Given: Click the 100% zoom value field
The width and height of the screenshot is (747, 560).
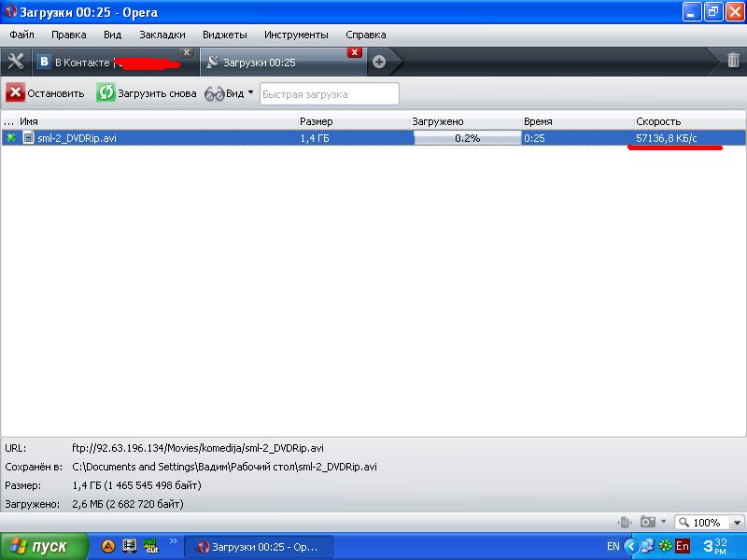Looking at the screenshot, I should [x=706, y=523].
